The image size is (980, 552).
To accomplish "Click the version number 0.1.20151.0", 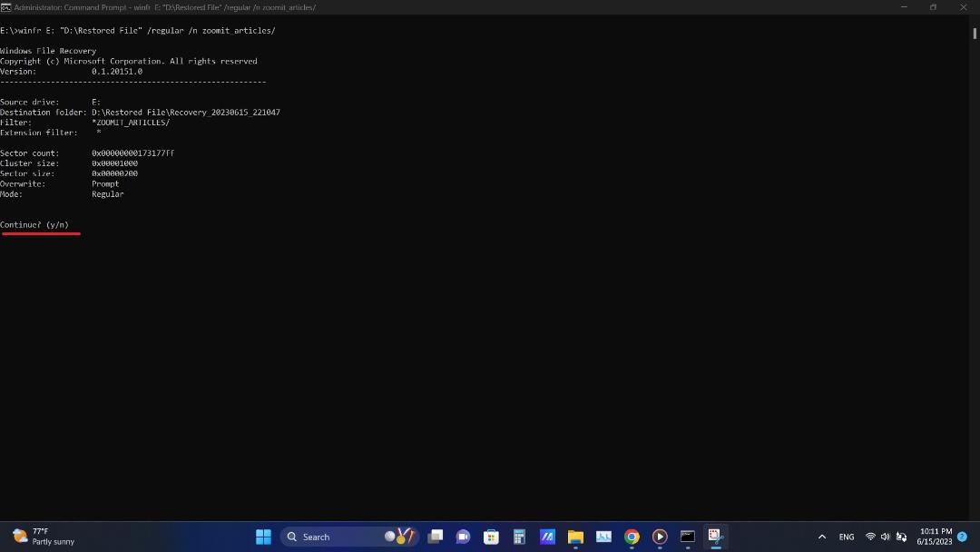I will (117, 71).
